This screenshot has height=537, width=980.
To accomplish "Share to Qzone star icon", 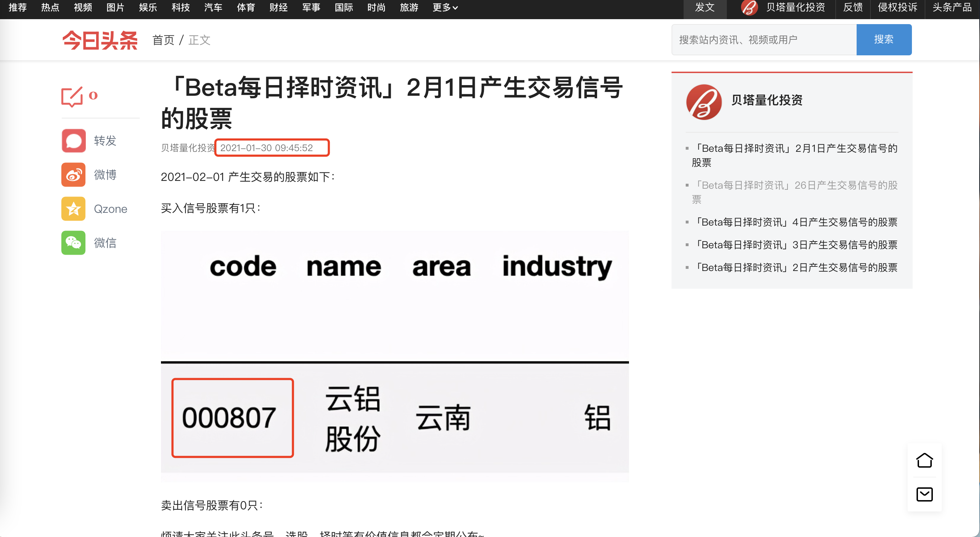I will click(x=73, y=209).
